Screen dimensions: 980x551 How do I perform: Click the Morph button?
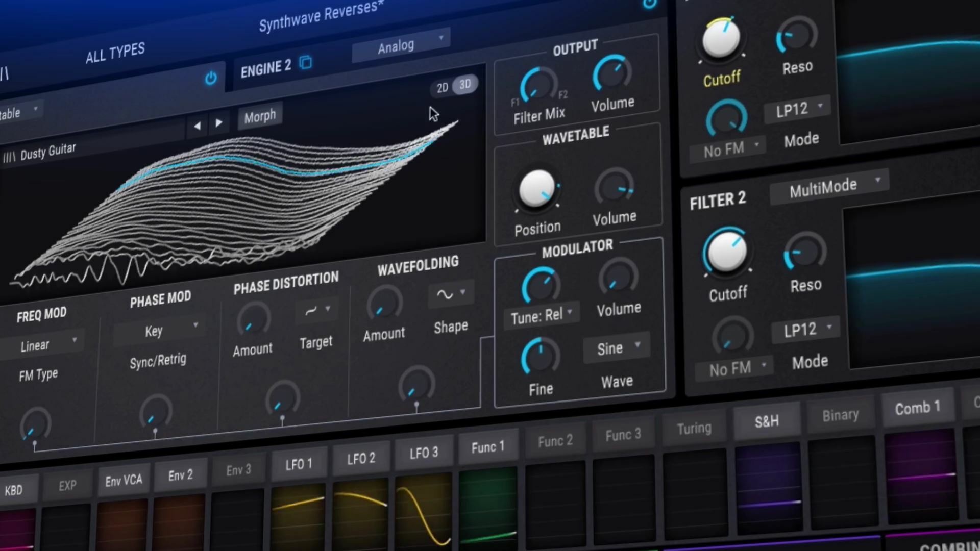260,117
